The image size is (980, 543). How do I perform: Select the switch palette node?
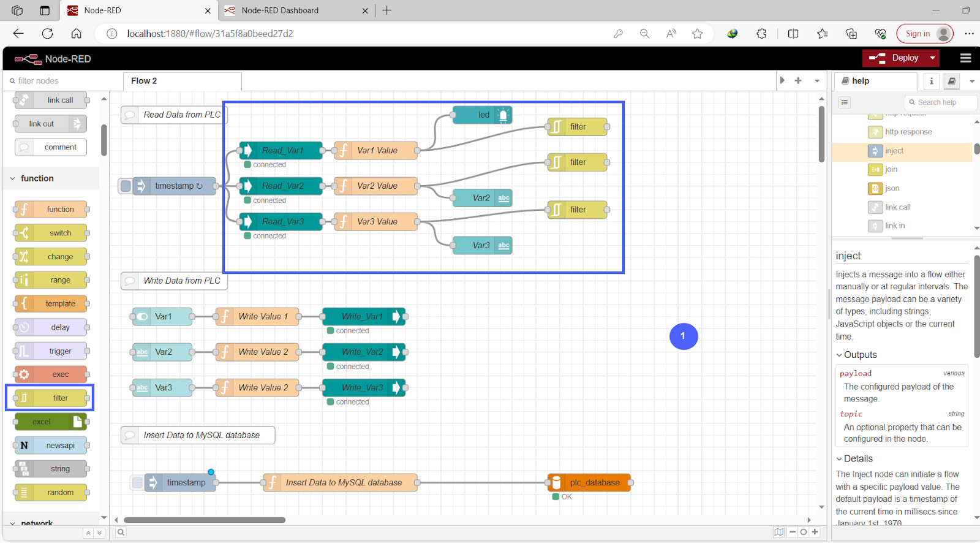click(51, 233)
